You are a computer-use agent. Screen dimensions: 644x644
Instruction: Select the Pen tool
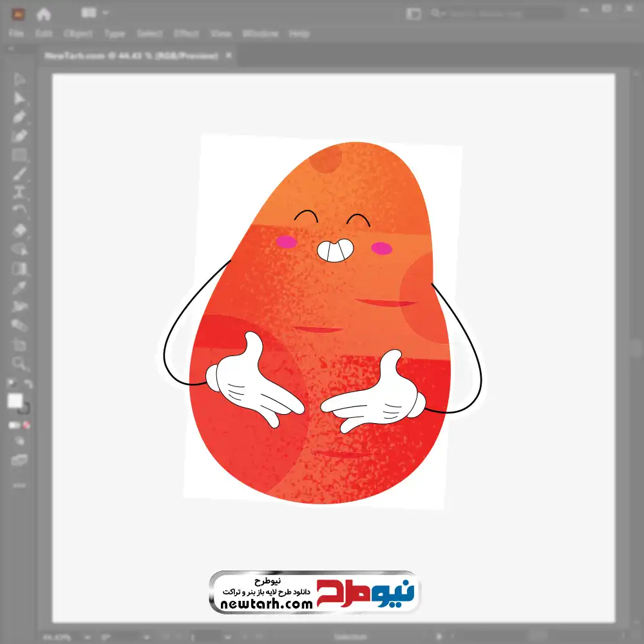(19, 117)
